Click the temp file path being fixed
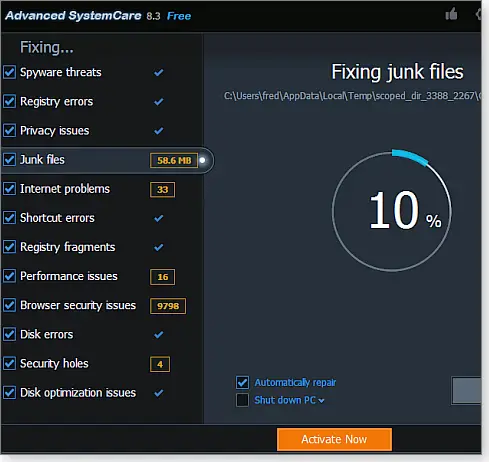This screenshot has width=489, height=462. [x=352, y=96]
